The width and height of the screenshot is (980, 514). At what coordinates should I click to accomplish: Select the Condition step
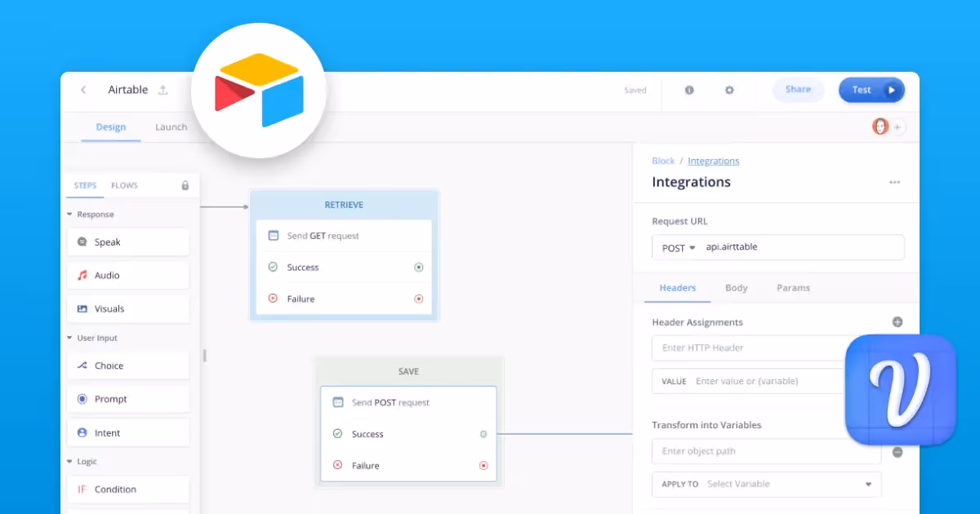[x=128, y=490]
